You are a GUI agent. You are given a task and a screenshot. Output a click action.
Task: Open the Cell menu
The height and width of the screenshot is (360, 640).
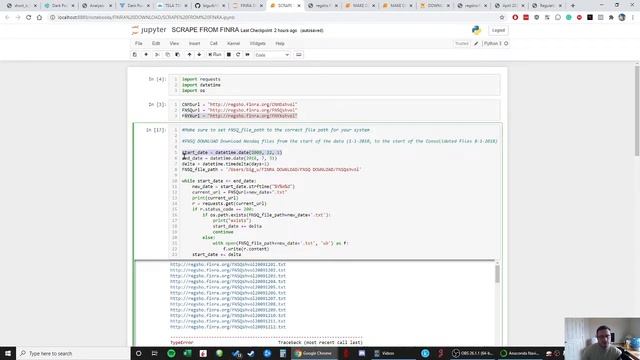click(213, 43)
